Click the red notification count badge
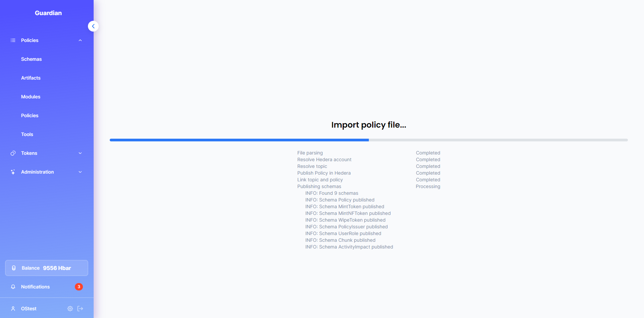Viewport: 644px width, 318px height. tap(79, 287)
